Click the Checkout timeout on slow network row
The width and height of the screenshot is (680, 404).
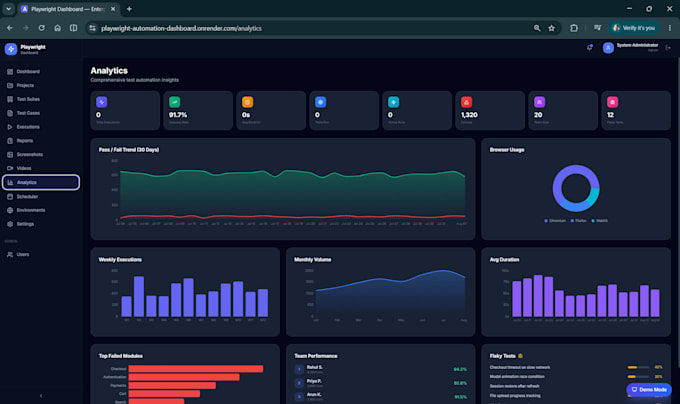[576, 367]
